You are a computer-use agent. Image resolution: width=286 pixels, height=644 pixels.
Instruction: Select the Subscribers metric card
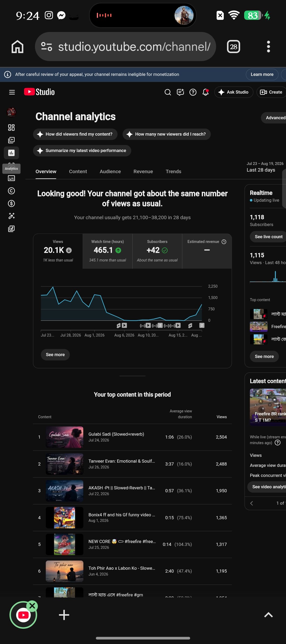(157, 251)
